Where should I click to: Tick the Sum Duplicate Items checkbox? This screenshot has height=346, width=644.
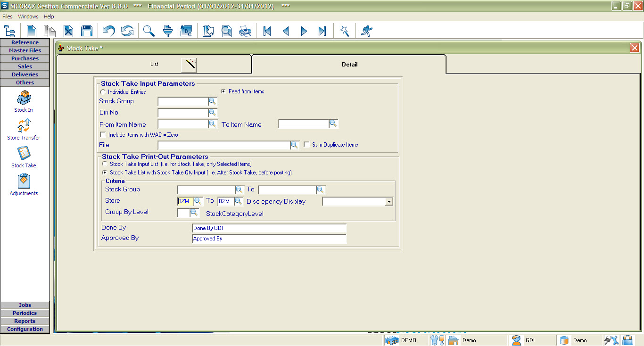306,145
